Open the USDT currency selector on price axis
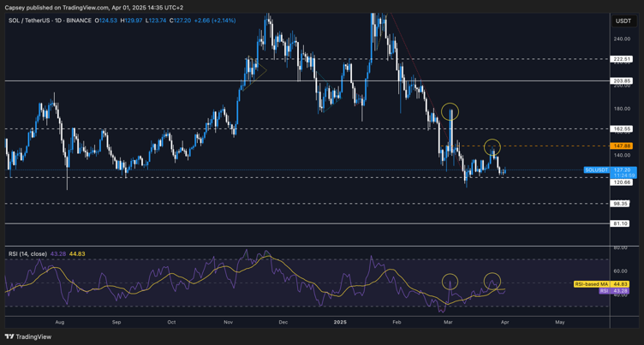 click(x=623, y=21)
